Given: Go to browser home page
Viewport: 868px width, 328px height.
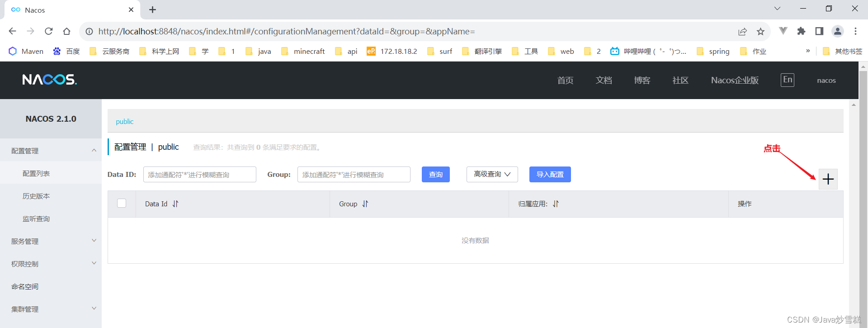Looking at the screenshot, I should 67,31.
